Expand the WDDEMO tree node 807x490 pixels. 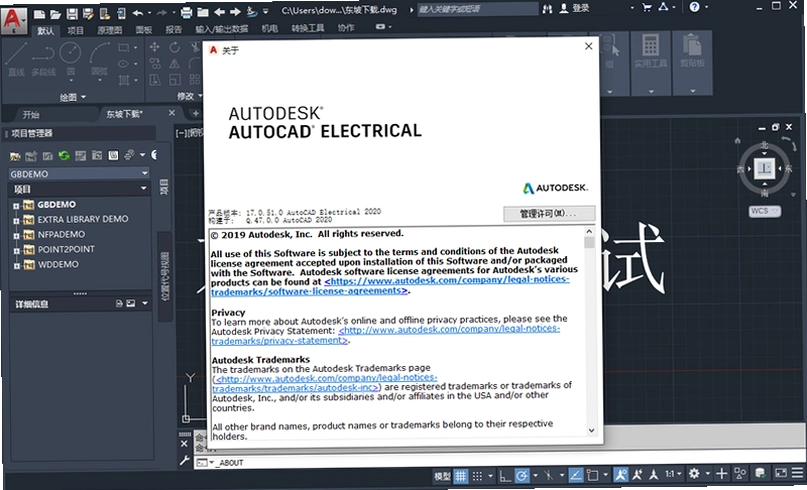pyautogui.click(x=16, y=266)
